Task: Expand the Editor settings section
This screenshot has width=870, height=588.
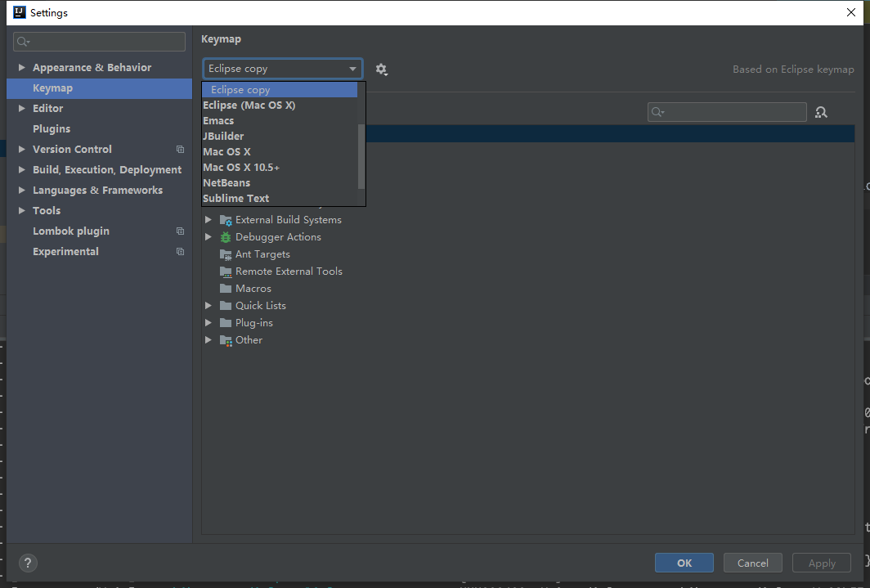Action: [21, 108]
